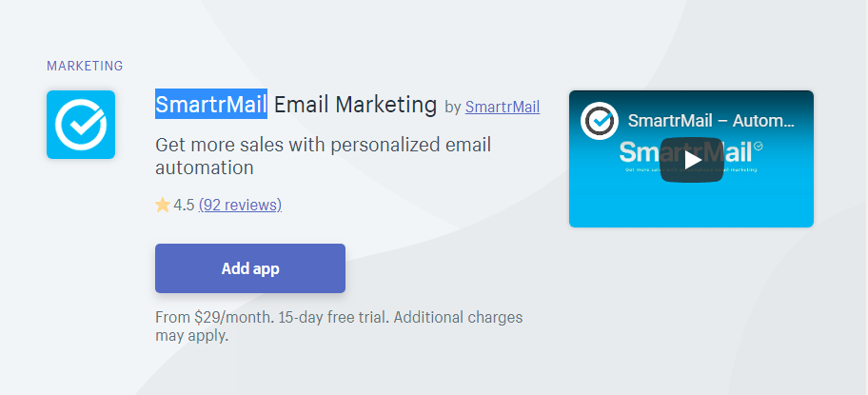The image size is (868, 395).
Task: Open the channel avatar in the video header
Action: point(599,121)
